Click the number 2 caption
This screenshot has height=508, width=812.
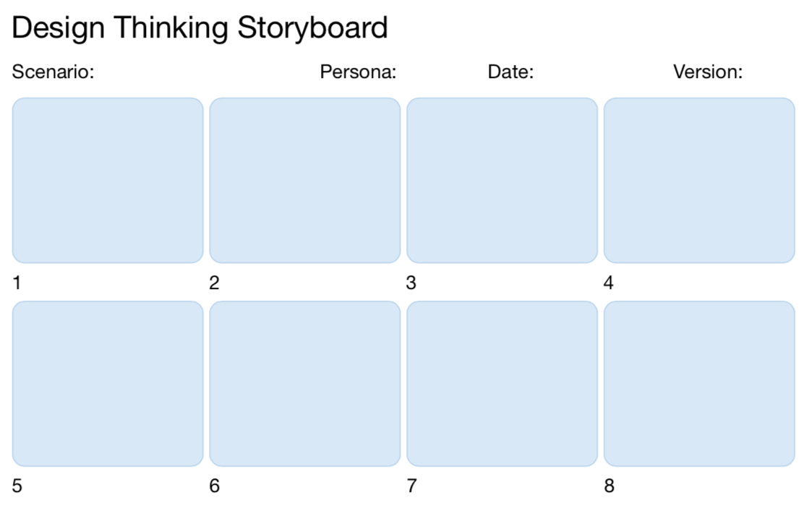tap(215, 283)
